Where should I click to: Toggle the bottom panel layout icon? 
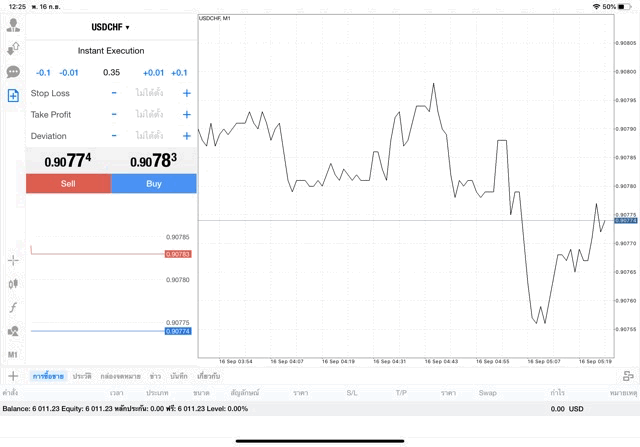[x=627, y=376]
